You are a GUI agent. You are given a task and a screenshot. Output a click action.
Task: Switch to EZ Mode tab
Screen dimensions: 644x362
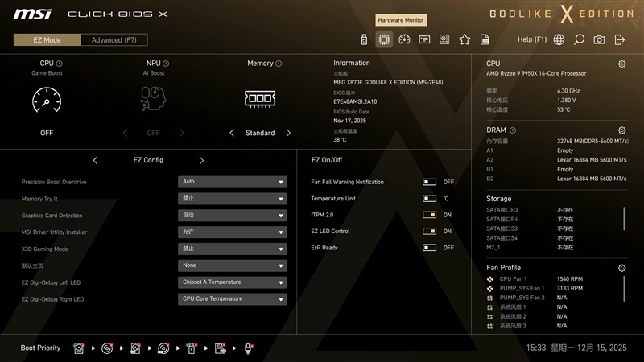point(47,39)
